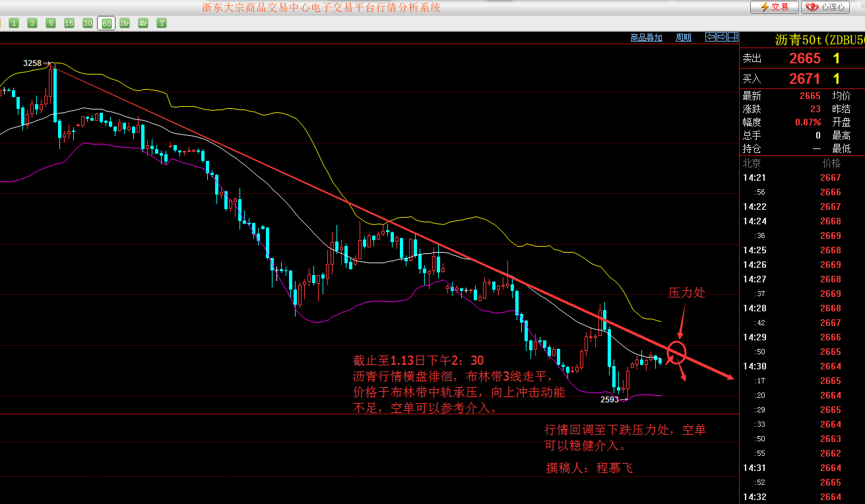The height and width of the screenshot is (504, 865).
Task: Open the 商品叠加 overlay link
Action: point(646,38)
